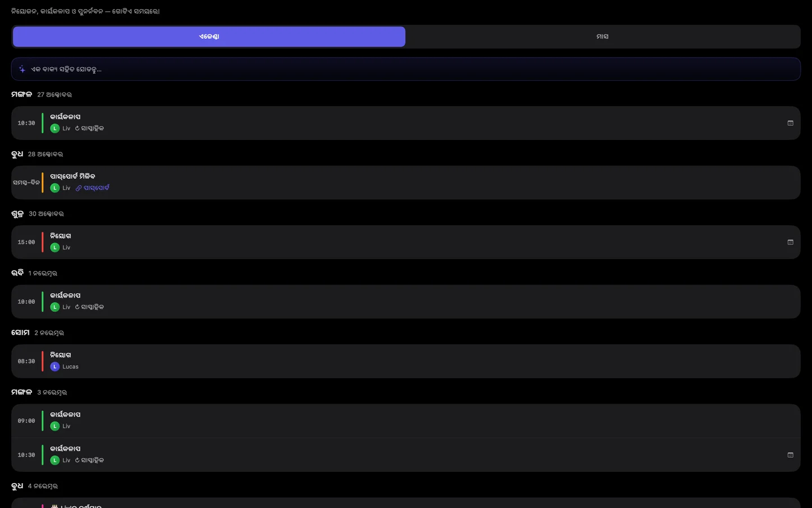
Task: Click Liv avatar on the 10:00 event
Action: pyautogui.click(x=55, y=307)
